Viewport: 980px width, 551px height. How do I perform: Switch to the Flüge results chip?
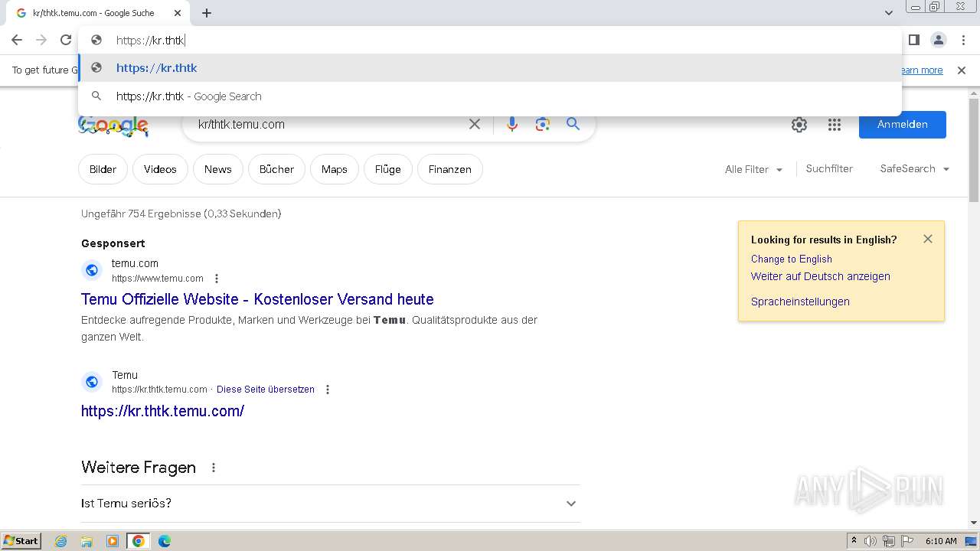pos(387,169)
